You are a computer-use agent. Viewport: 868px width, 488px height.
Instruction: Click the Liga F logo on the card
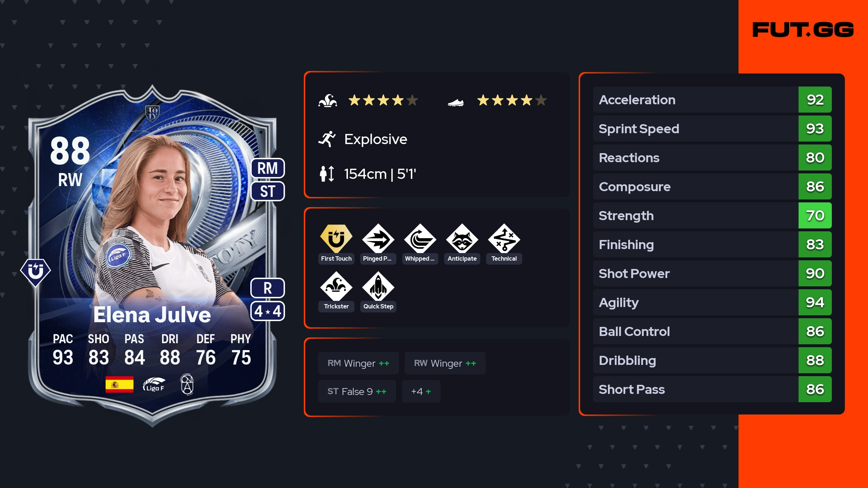[154, 384]
